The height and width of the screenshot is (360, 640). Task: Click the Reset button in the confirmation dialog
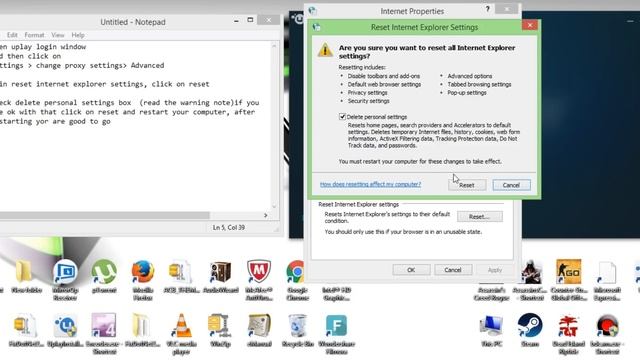point(467,185)
